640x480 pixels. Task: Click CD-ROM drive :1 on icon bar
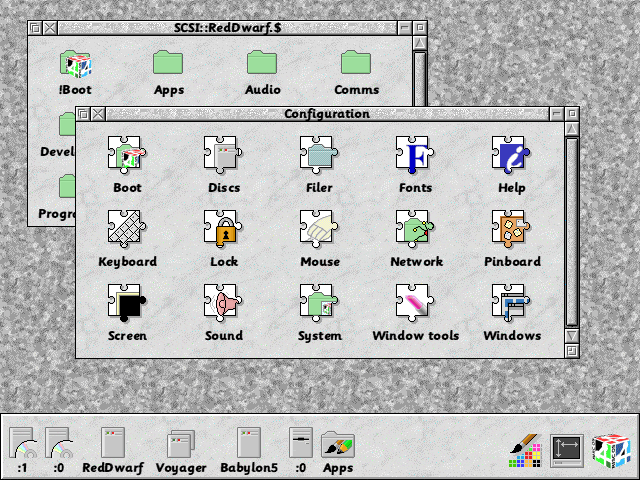(x=23, y=443)
